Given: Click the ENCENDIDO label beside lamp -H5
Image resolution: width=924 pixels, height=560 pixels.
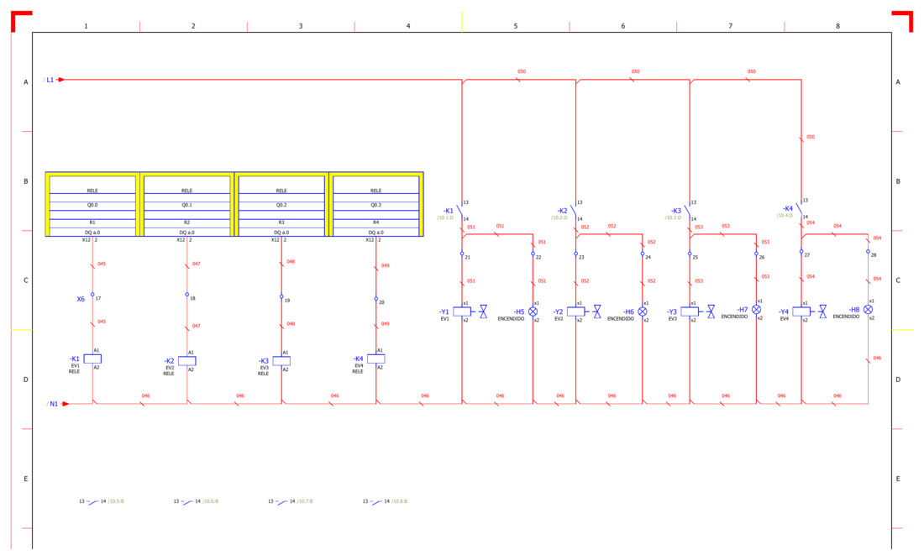Looking at the screenshot, I should pyautogui.click(x=511, y=319).
